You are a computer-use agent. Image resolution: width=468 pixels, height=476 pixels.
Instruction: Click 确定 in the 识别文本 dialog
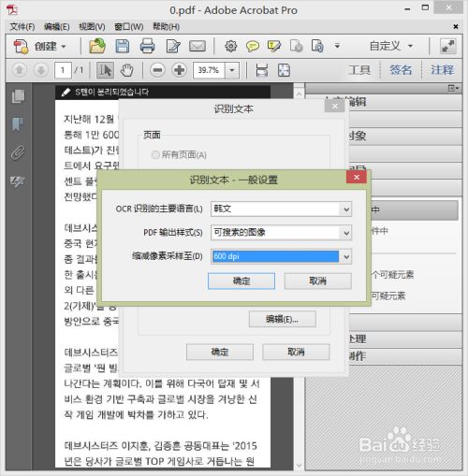tap(220, 353)
